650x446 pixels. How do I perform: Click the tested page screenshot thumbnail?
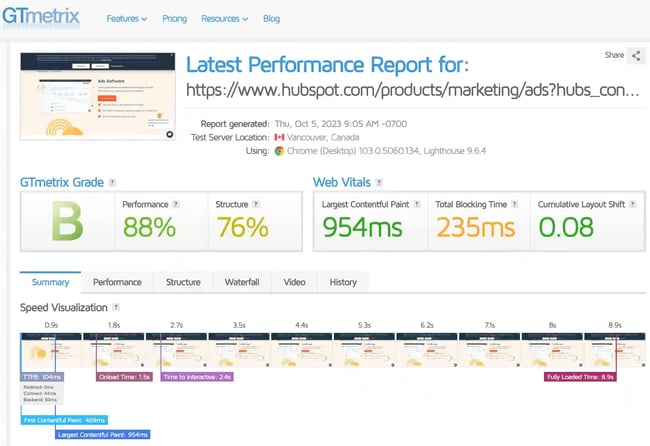(97, 96)
